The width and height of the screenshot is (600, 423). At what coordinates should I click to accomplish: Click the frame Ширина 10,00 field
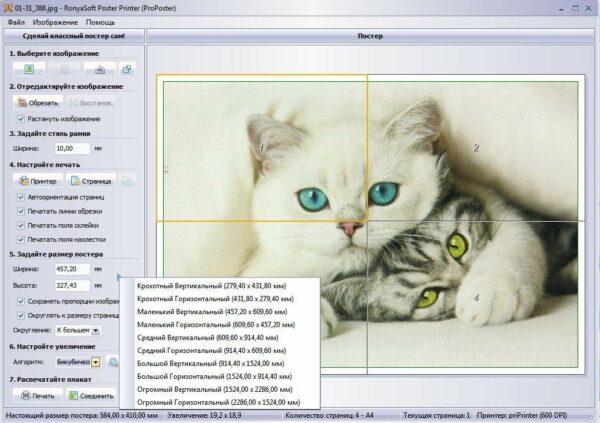click(x=72, y=148)
